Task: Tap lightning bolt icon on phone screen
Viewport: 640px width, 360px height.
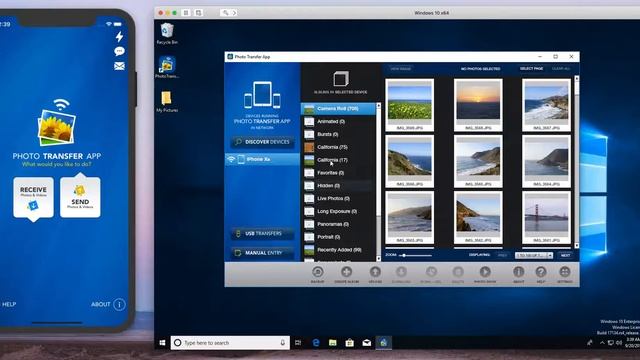Action: tap(119, 37)
